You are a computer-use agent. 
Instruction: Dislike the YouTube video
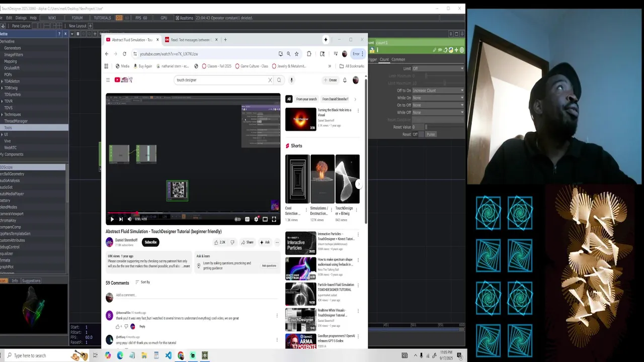(232, 242)
